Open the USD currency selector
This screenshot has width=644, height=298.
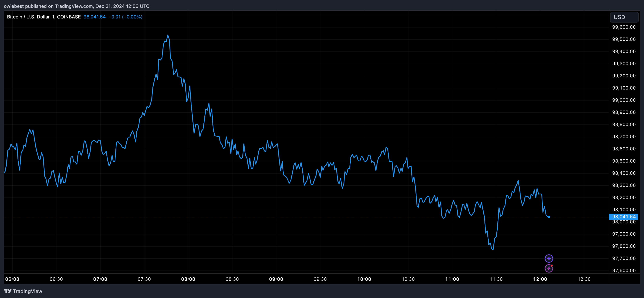[x=624, y=17]
